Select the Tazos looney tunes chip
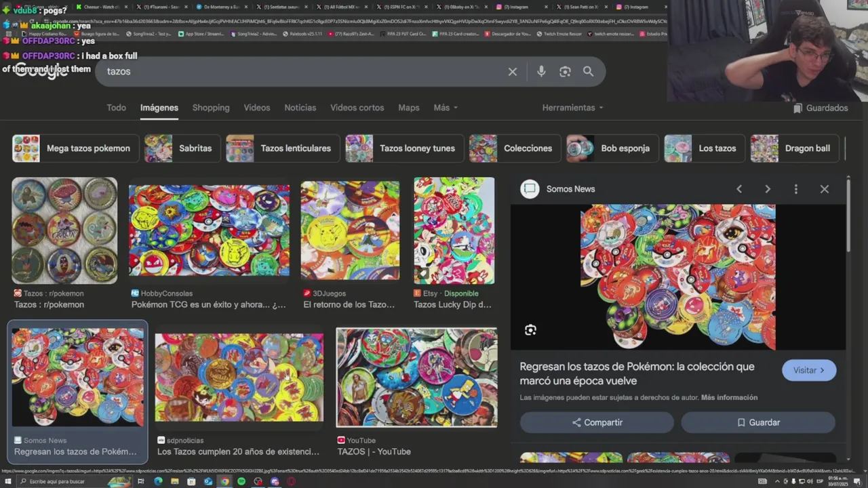The height and width of the screenshot is (488, 868). [x=404, y=148]
